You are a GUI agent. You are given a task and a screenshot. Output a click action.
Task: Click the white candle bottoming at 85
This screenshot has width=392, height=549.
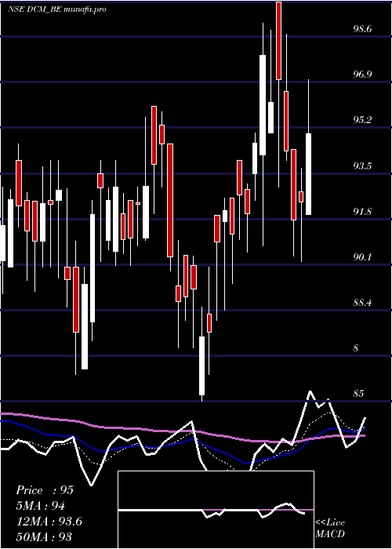coord(202,365)
